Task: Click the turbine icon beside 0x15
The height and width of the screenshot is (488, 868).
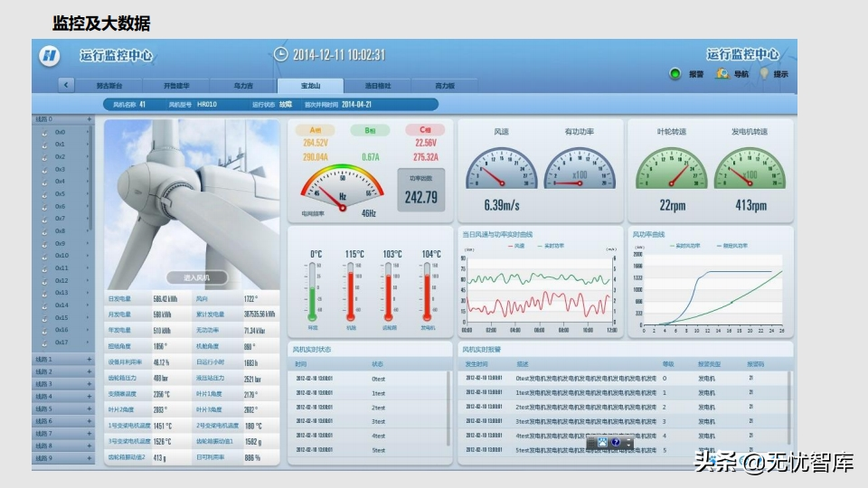Action: (x=44, y=317)
